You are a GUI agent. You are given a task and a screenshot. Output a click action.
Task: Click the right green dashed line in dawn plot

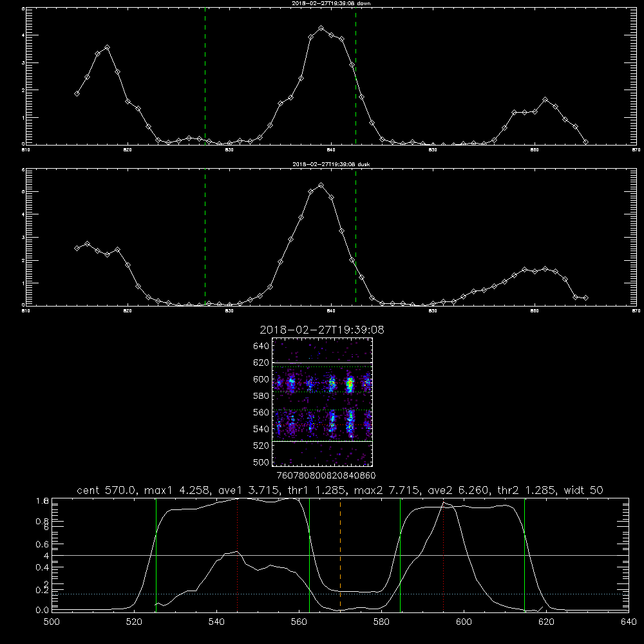pos(355,76)
